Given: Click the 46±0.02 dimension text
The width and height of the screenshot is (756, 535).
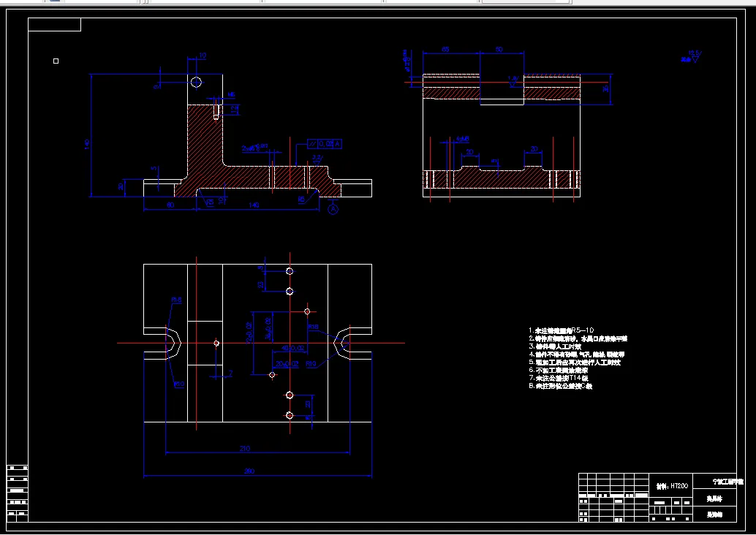Looking at the screenshot, I should [x=292, y=348].
